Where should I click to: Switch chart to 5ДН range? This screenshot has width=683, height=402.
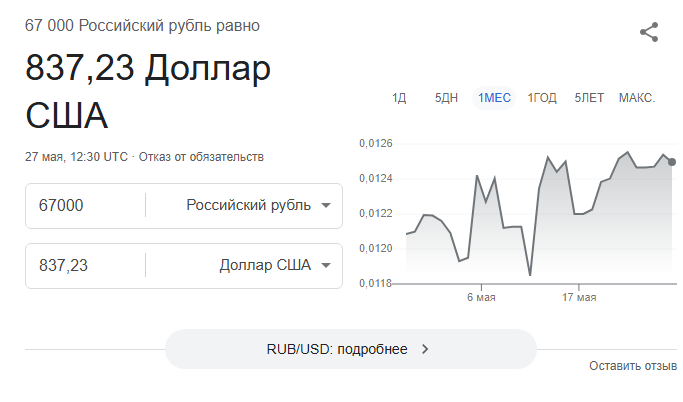click(446, 98)
